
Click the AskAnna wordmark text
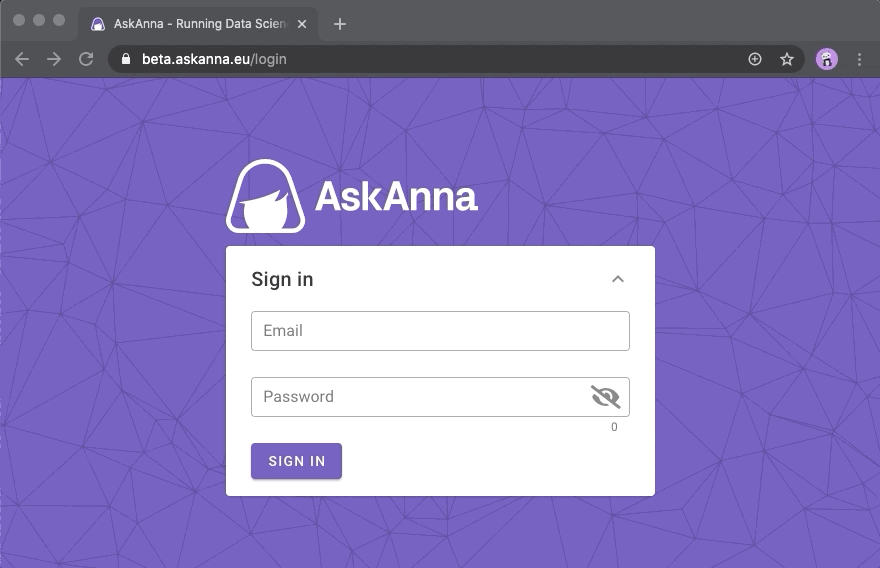(x=396, y=196)
